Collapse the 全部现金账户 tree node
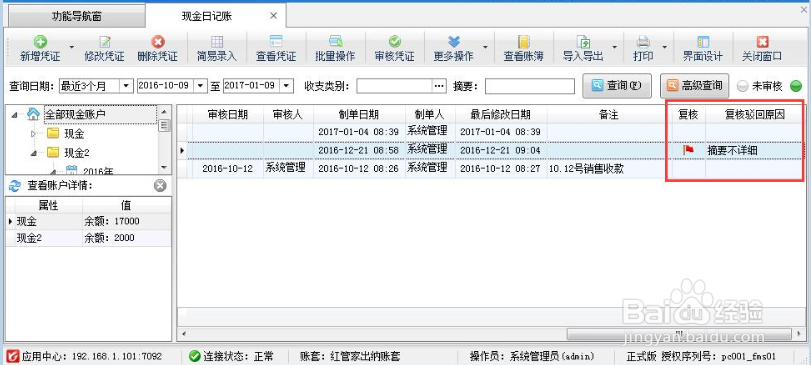 [x=13, y=115]
